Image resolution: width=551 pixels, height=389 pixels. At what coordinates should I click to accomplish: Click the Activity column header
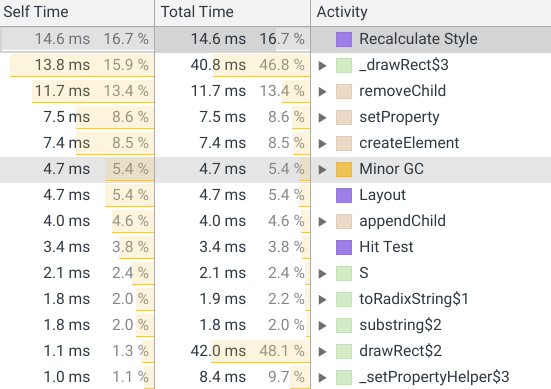pos(431,12)
